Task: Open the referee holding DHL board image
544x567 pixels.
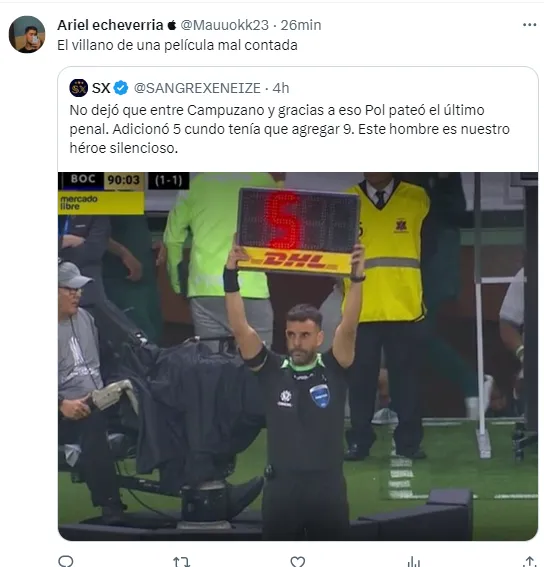Action: click(x=298, y=356)
